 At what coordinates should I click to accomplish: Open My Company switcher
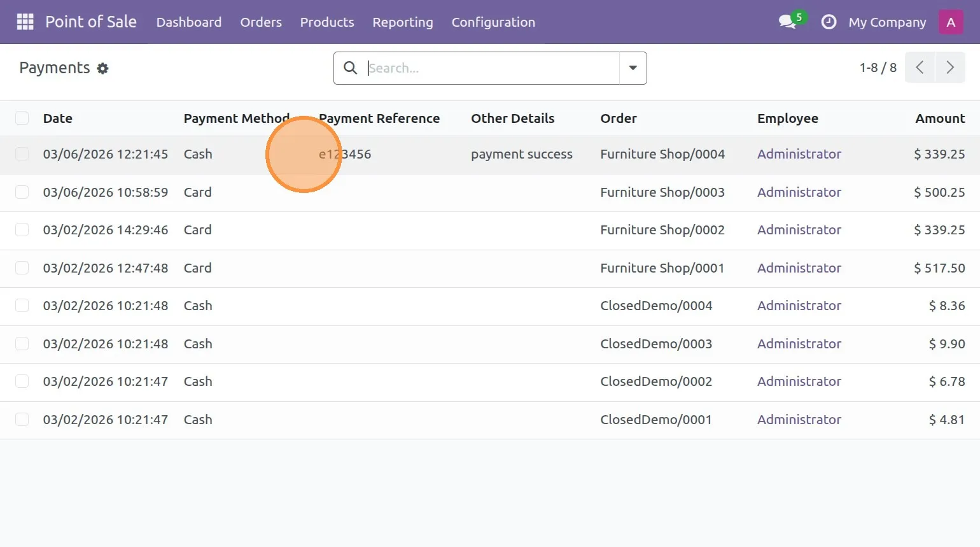(x=887, y=22)
